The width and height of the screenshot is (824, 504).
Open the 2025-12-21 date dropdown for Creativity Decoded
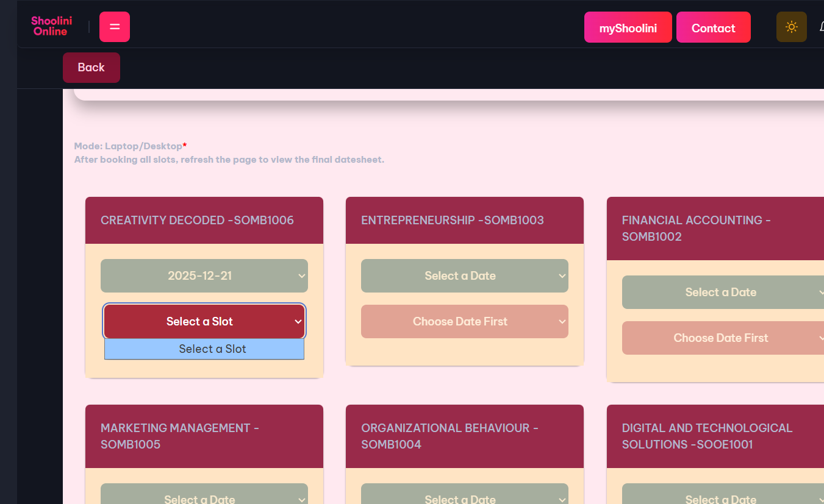204,275
